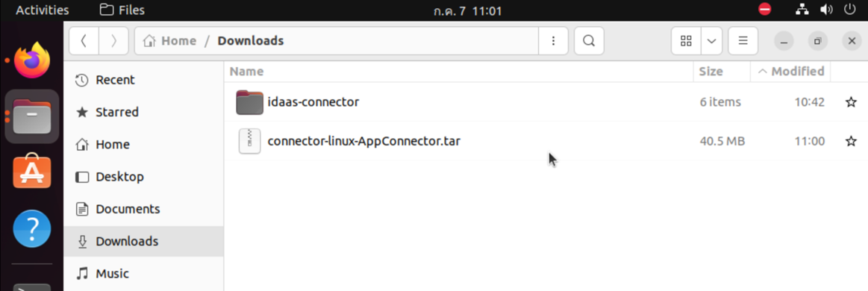
Task: Open the Help icon in dock
Action: (x=32, y=228)
